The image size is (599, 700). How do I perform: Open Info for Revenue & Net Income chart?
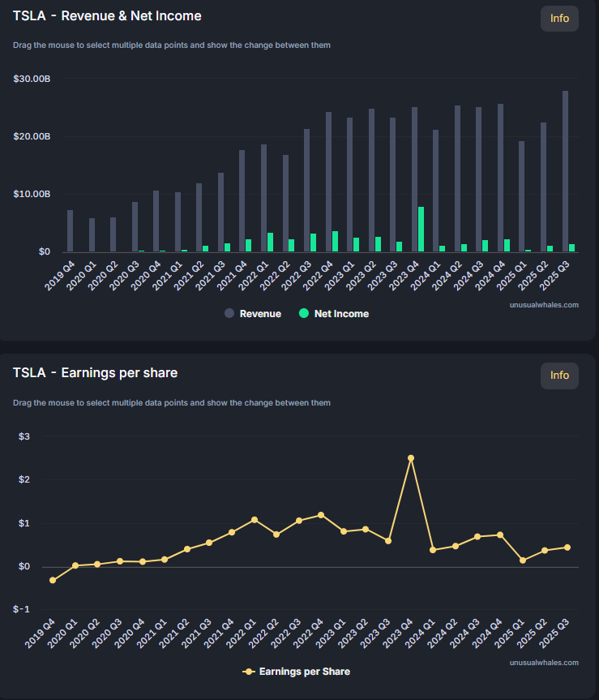click(x=559, y=19)
